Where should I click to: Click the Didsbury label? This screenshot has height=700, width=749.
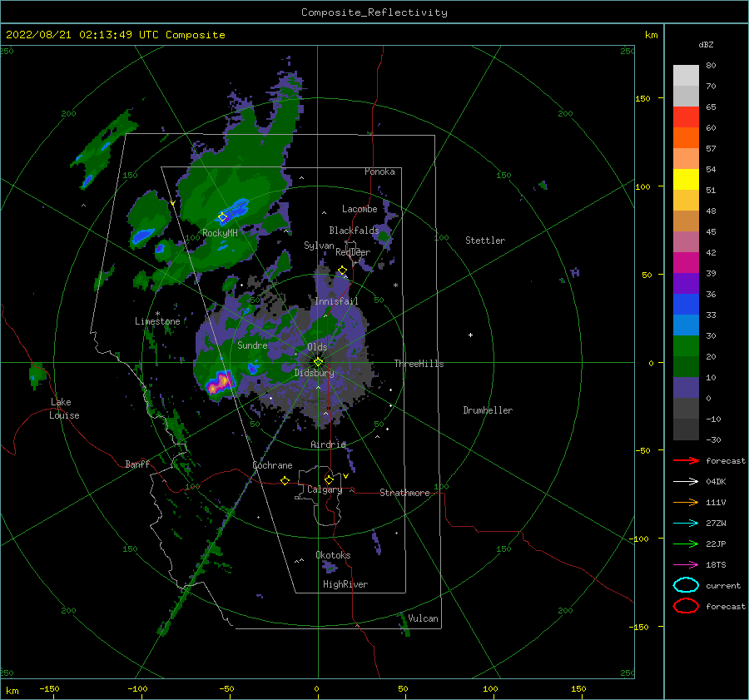(315, 373)
